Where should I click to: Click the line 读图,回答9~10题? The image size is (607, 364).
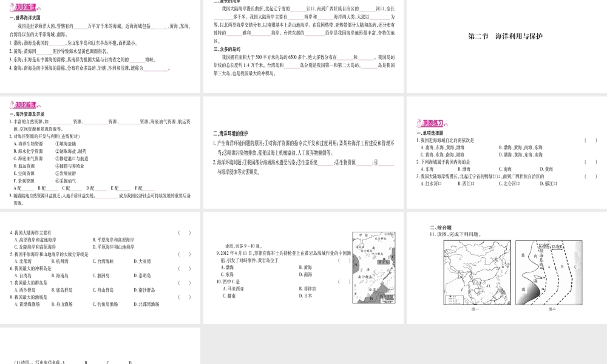click(244, 246)
